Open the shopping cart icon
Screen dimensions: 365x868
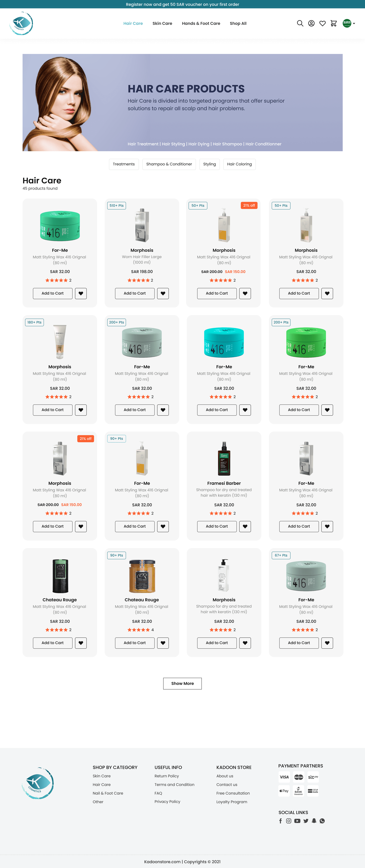coord(334,23)
